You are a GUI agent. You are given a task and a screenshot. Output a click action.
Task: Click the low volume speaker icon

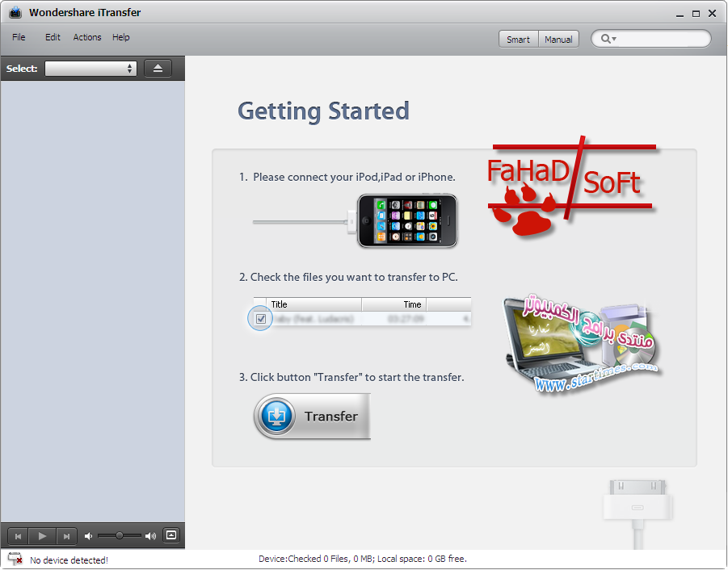coord(89,535)
